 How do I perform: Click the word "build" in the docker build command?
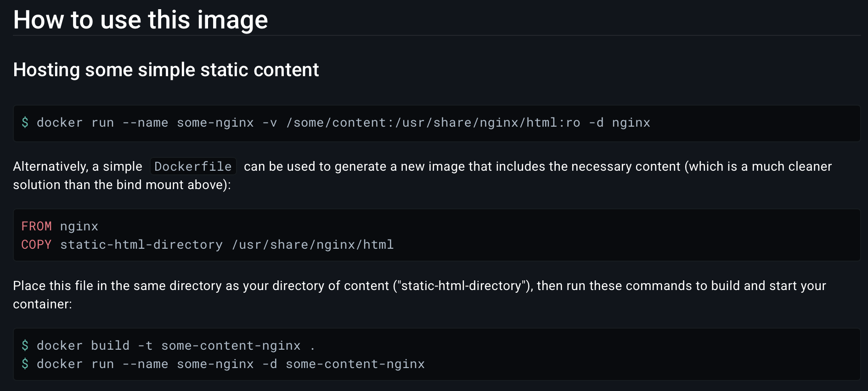[110, 346]
